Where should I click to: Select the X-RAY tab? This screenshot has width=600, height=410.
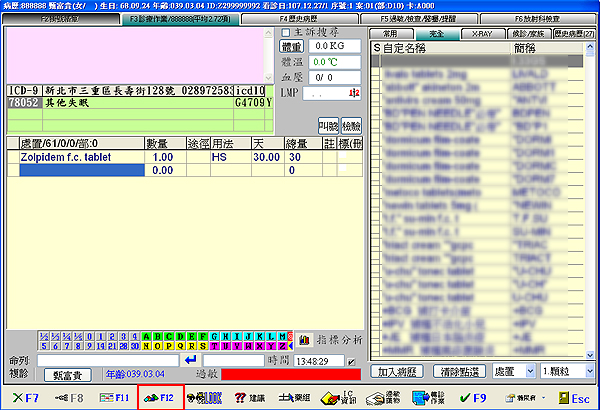point(481,33)
